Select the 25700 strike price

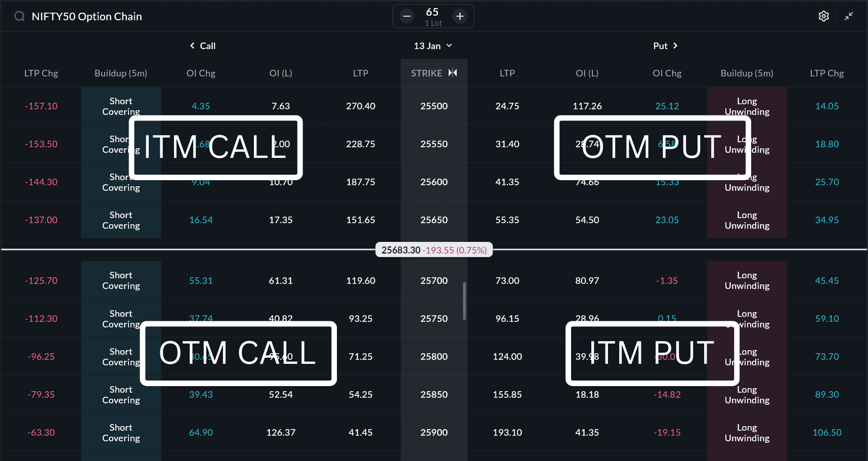pos(433,280)
